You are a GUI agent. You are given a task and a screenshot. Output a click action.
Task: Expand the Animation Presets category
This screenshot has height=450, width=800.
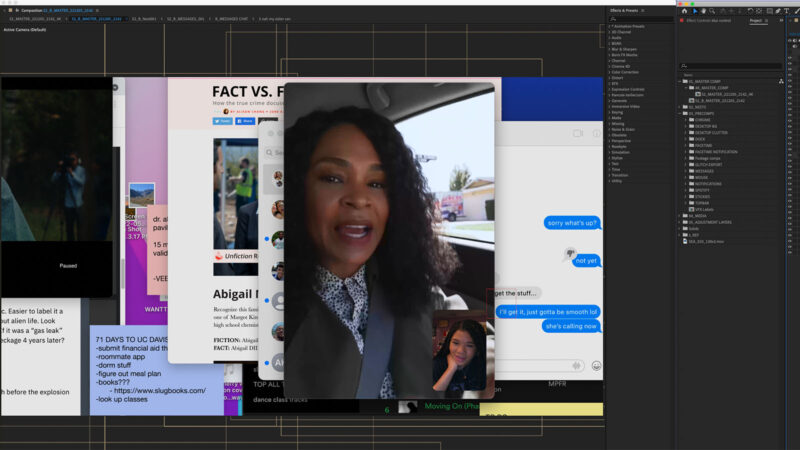click(x=611, y=27)
